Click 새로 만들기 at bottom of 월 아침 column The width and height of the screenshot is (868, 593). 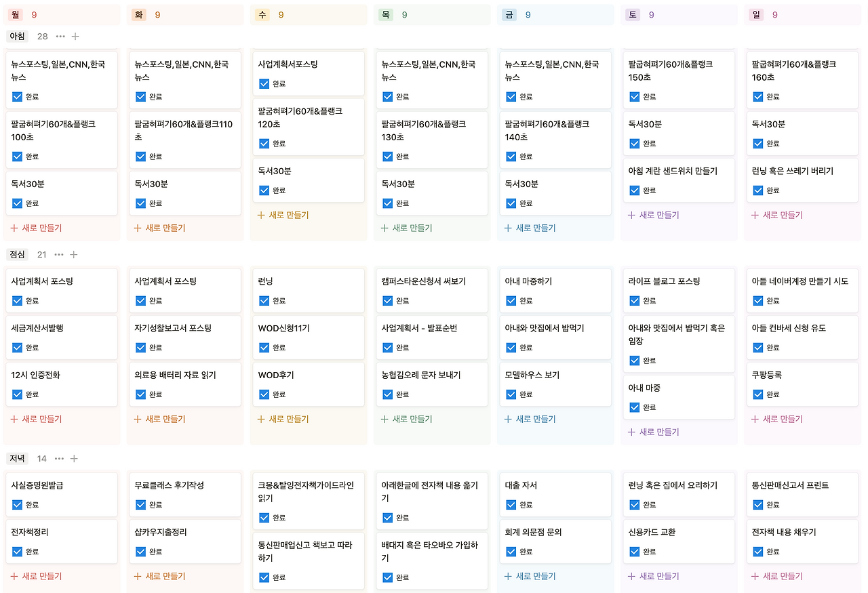tap(35, 228)
